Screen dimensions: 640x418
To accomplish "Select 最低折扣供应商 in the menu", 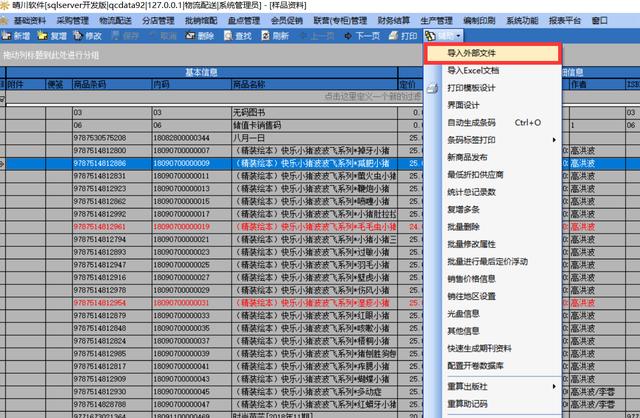I will tap(493, 175).
